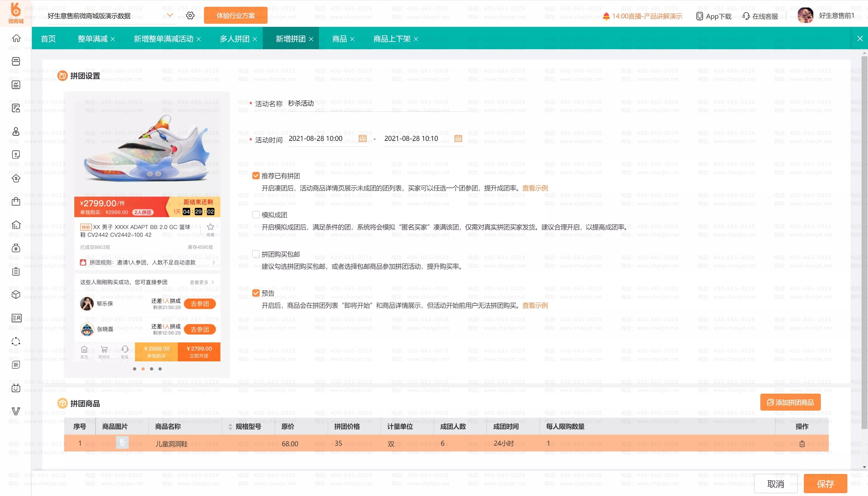Click the building report icon in sidebar
Screen dimensions: 868x496
point(16,225)
